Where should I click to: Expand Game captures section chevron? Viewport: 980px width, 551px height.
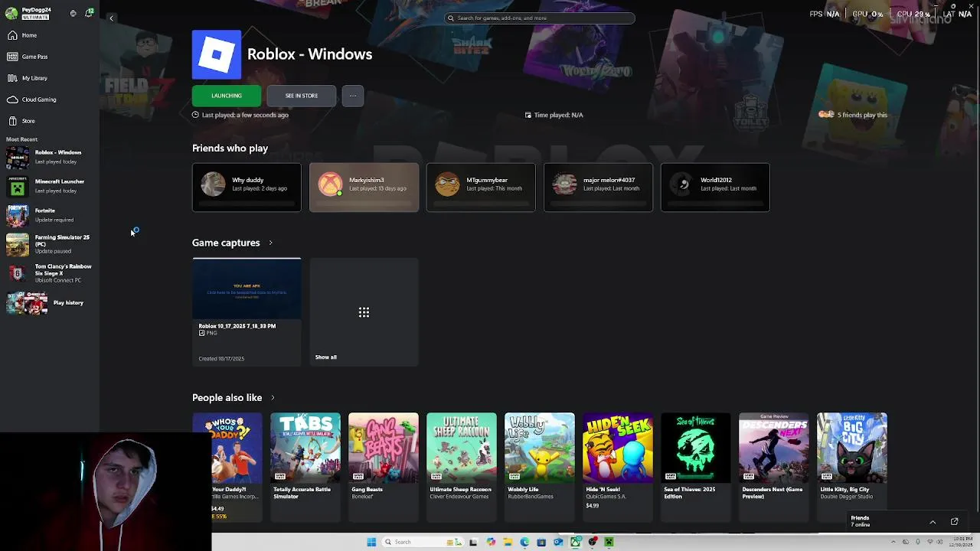270,243
